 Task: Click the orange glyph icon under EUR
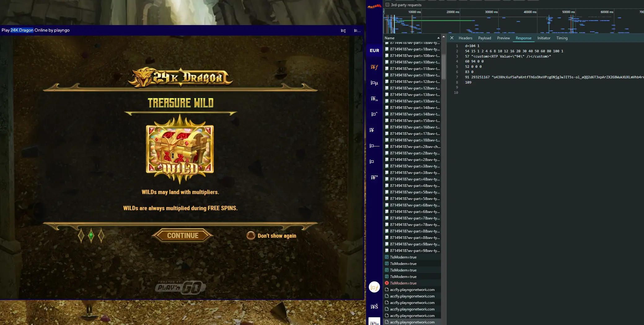[374, 67]
